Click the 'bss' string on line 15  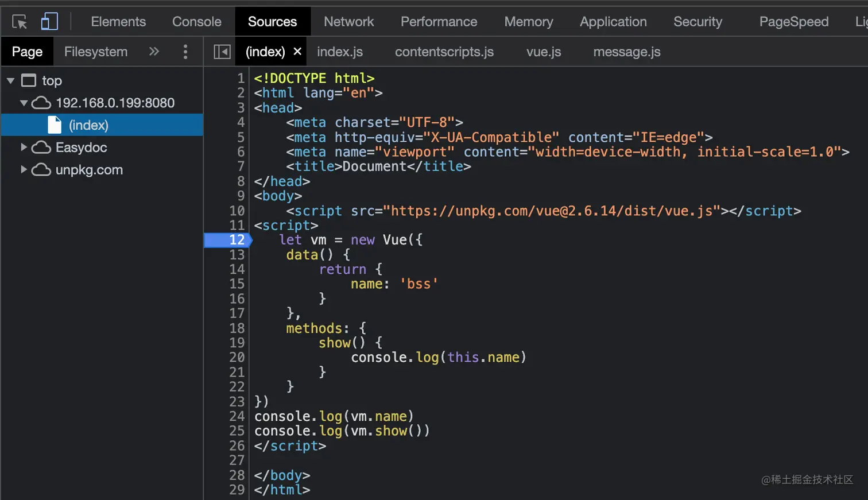[x=419, y=284]
